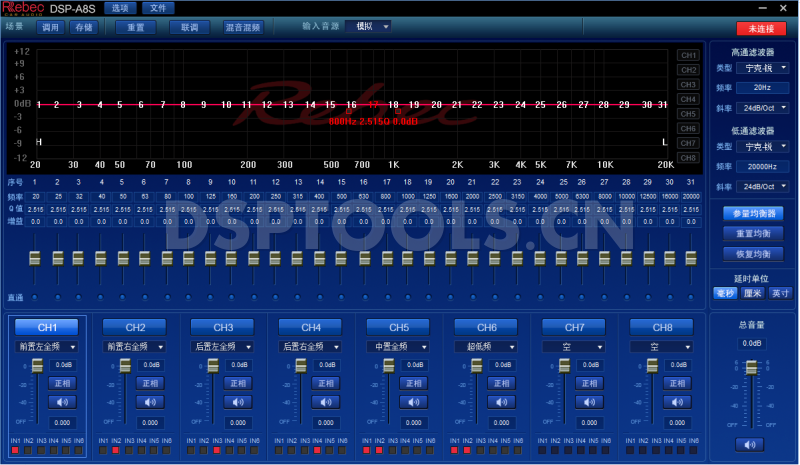Expand CH8 speaker assignment dropdown
This screenshot has height=465, width=800.
pos(661,347)
